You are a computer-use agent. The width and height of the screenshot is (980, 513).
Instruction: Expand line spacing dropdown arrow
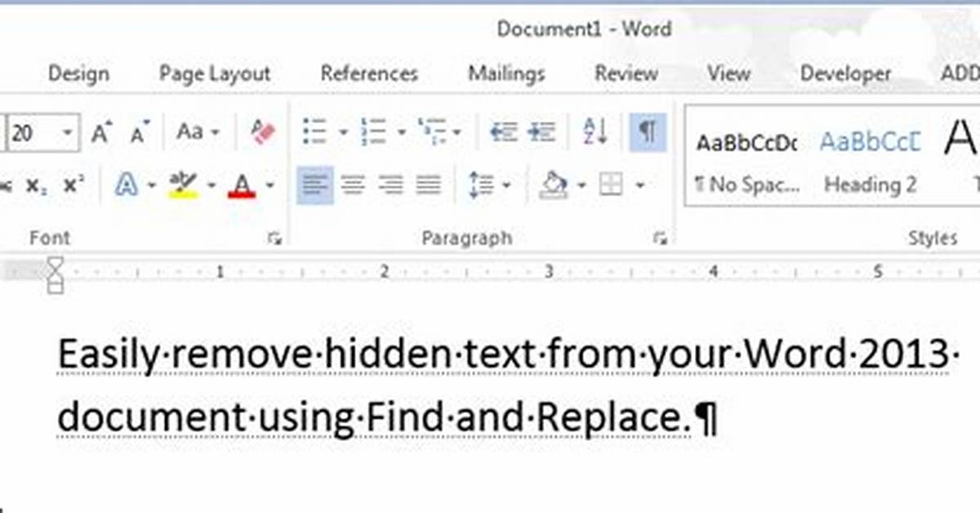506,186
